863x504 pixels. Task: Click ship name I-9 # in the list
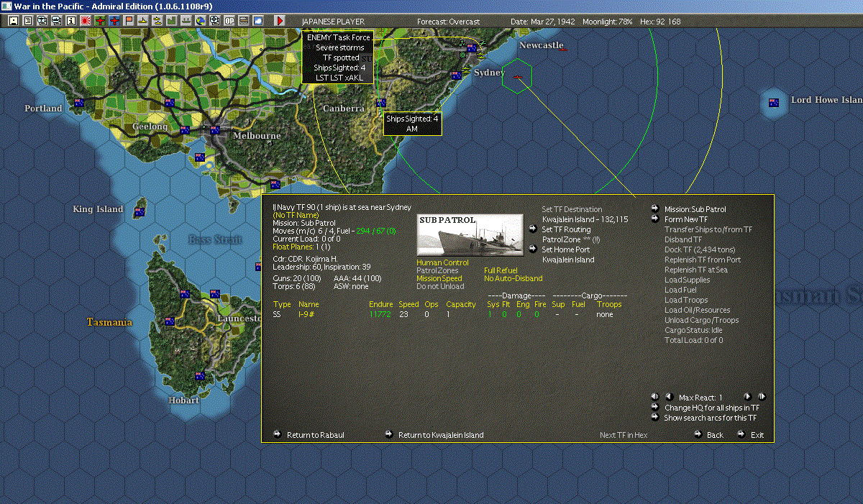(x=307, y=314)
